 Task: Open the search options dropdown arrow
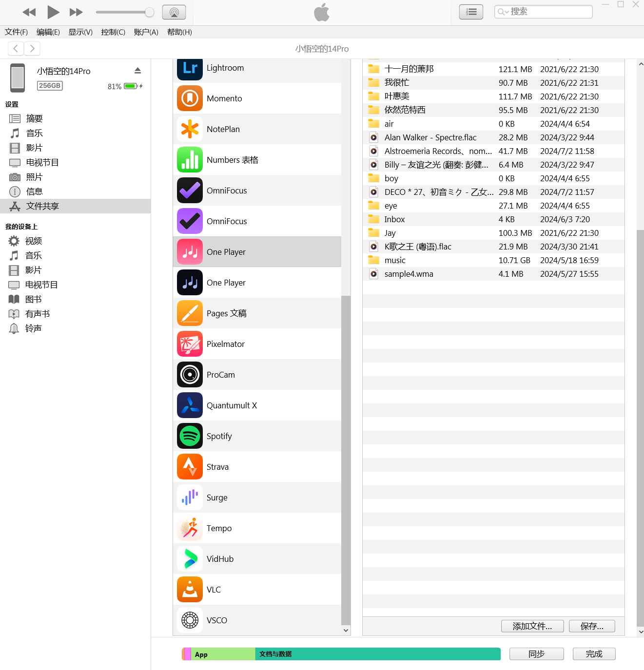(x=507, y=11)
